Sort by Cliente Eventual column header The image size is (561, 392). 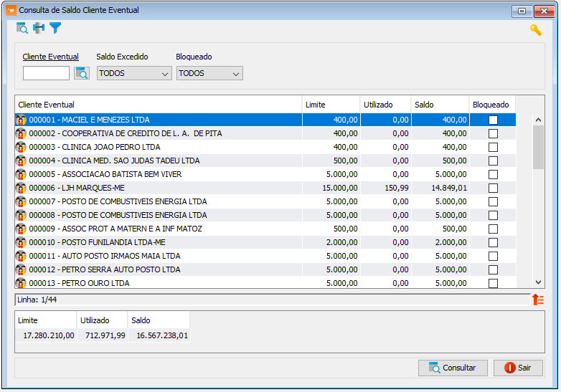159,105
